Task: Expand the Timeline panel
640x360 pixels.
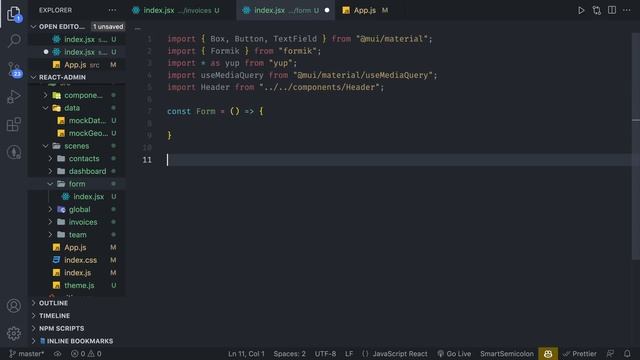Action: pyautogui.click(x=77, y=316)
